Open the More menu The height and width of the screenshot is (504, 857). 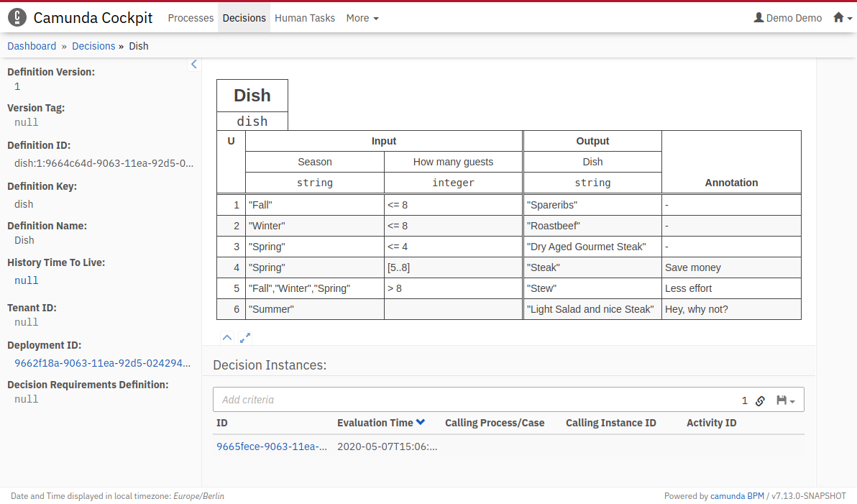362,18
